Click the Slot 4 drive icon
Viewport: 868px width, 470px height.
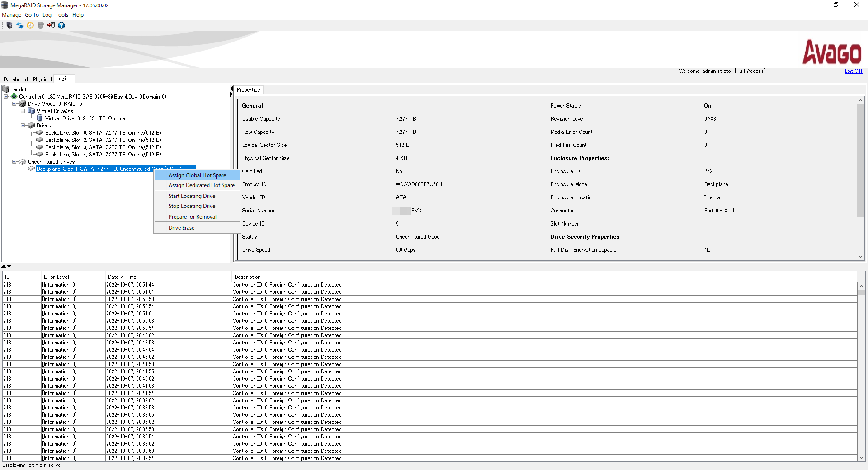(x=40, y=154)
